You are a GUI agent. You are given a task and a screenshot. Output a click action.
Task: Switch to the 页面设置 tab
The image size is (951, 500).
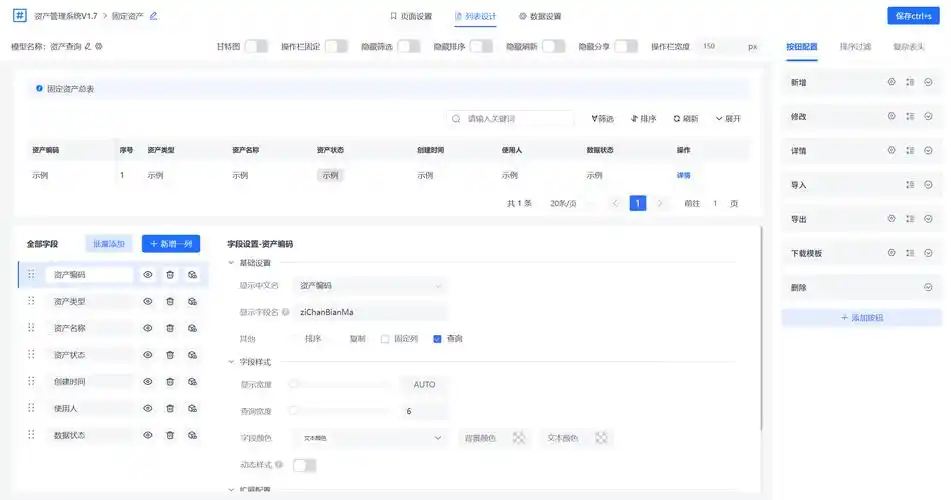[411, 16]
